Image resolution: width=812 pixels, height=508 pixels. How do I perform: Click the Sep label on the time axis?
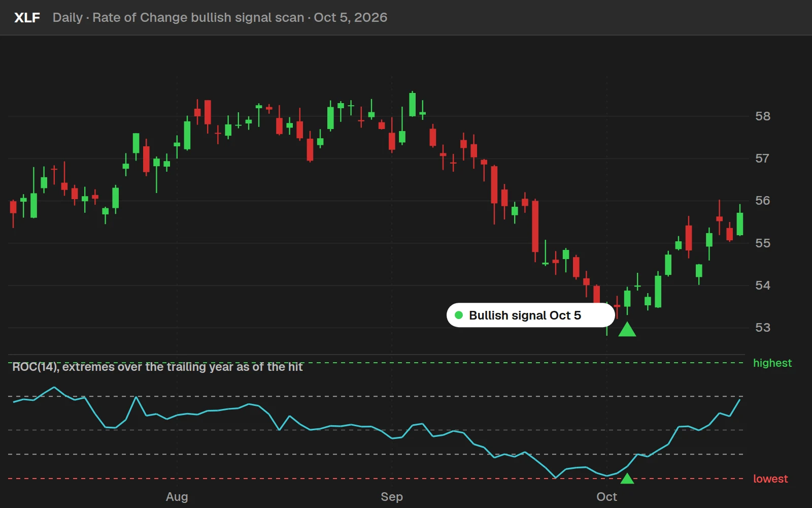(x=392, y=497)
